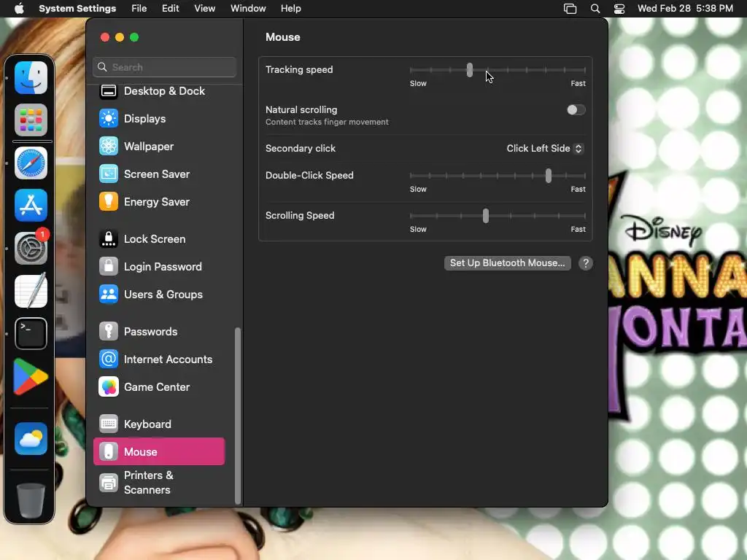747x560 pixels.
Task: Open App Store from the Dock
Action: coord(31,205)
